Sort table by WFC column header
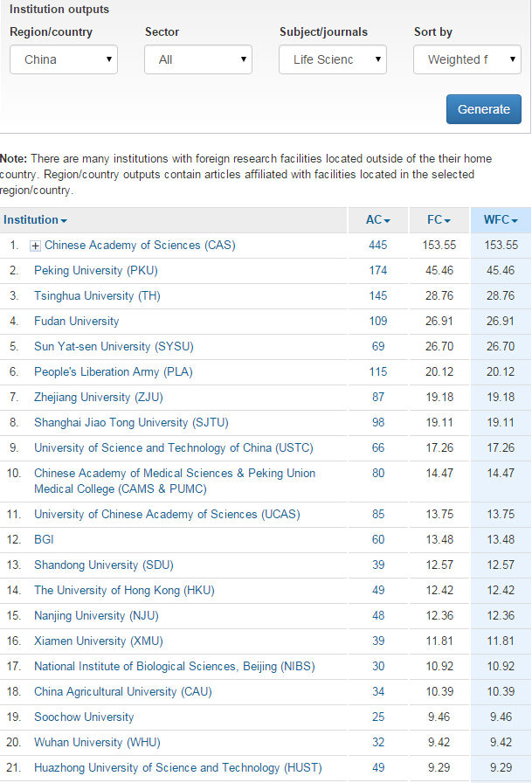532x783 pixels. coord(501,220)
